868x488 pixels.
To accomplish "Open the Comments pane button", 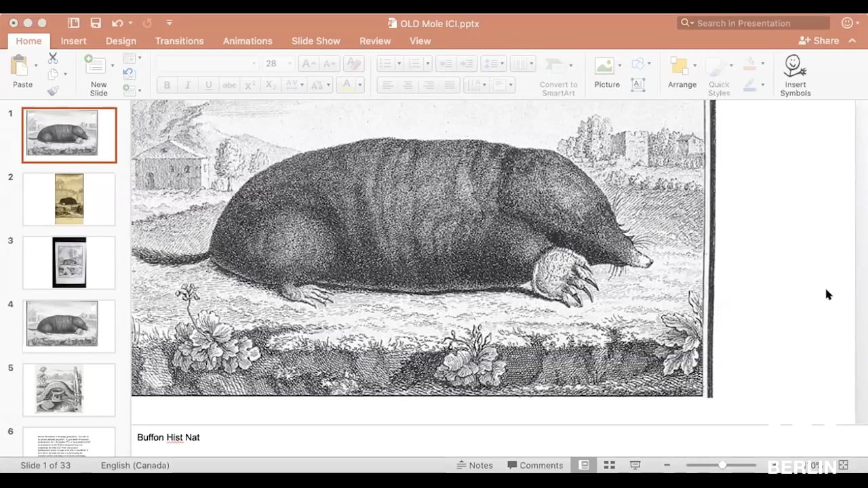I will click(x=535, y=465).
